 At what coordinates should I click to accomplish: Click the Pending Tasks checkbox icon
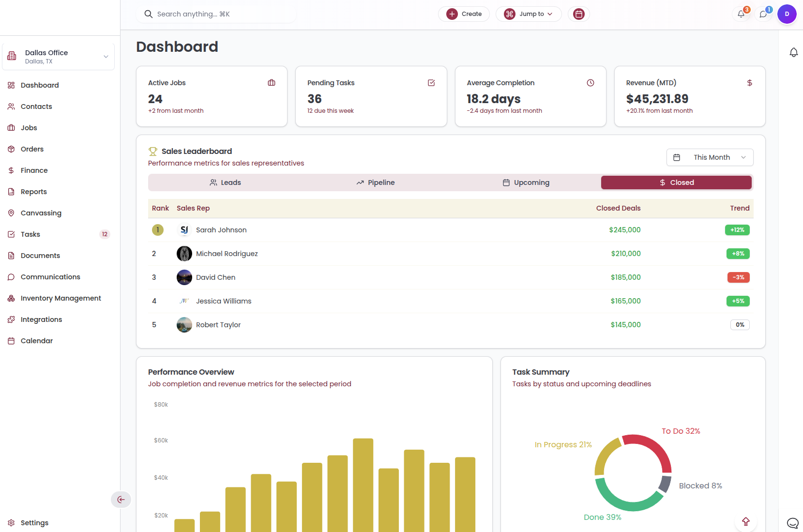point(431,83)
